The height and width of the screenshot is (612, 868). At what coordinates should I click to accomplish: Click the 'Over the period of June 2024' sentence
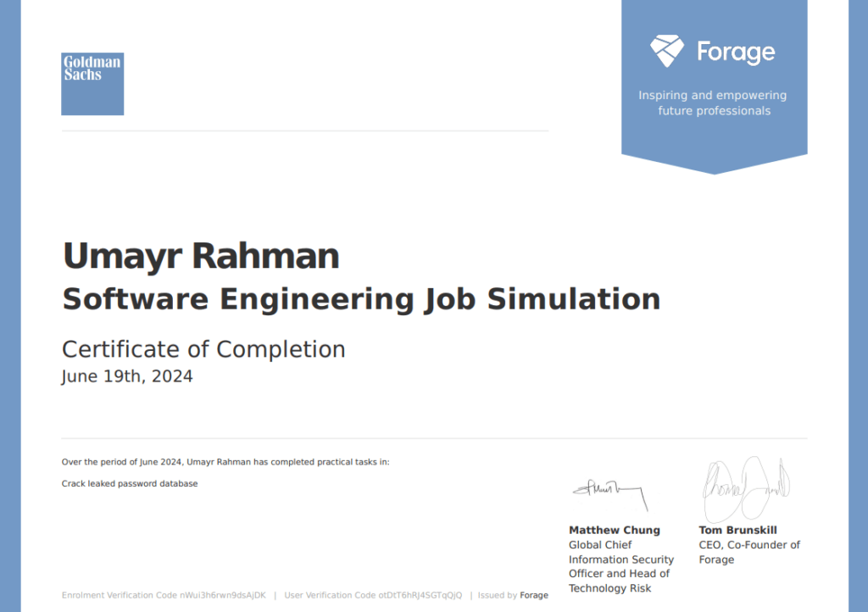[x=225, y=462]
